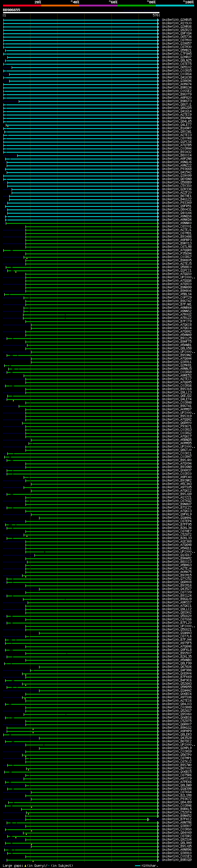The height and width of the screenshot is (868, 197).
Task: Select UniRef100_P35694 label
Action: (x=176, y=253)
